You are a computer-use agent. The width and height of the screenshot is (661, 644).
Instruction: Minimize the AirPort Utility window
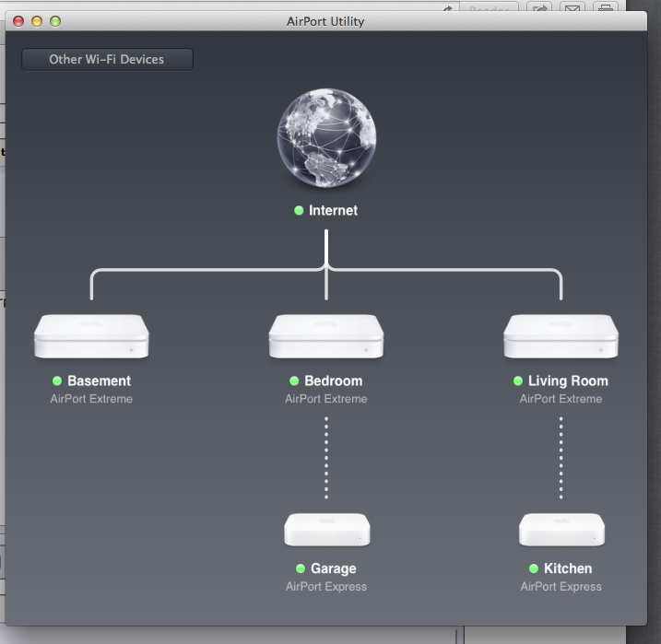(x=37, y=21)
